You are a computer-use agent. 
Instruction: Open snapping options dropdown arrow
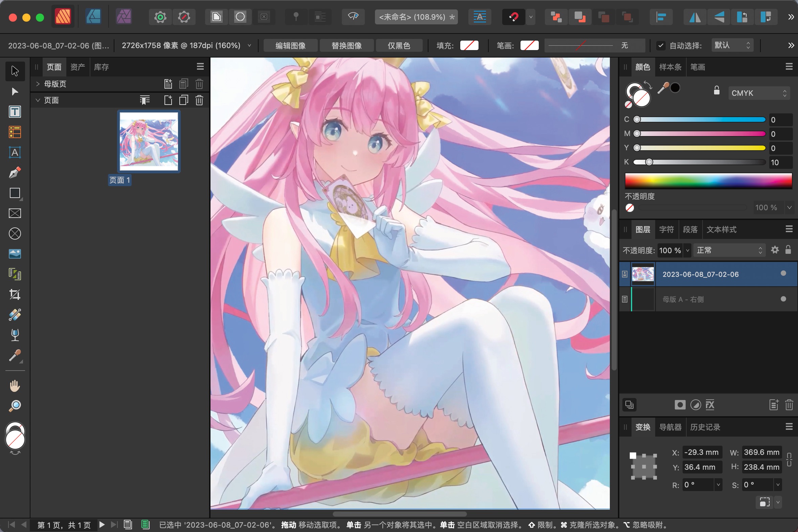click(x=531, y=17)
